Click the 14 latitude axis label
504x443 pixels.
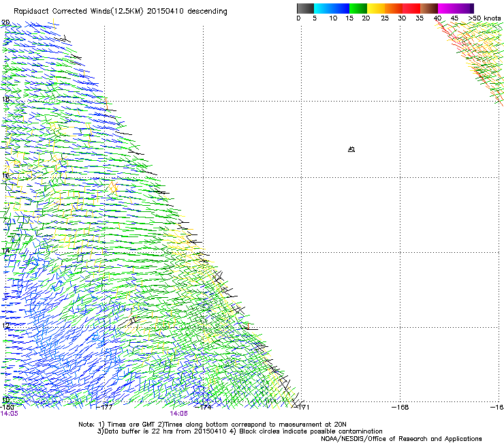5,251
